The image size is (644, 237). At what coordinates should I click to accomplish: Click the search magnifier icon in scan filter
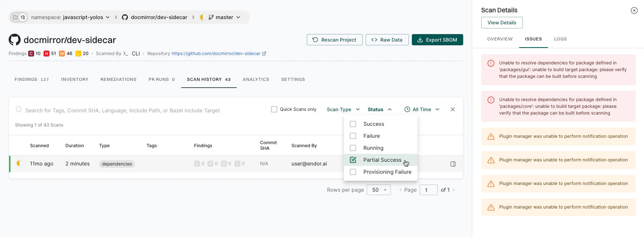point(18,110)
